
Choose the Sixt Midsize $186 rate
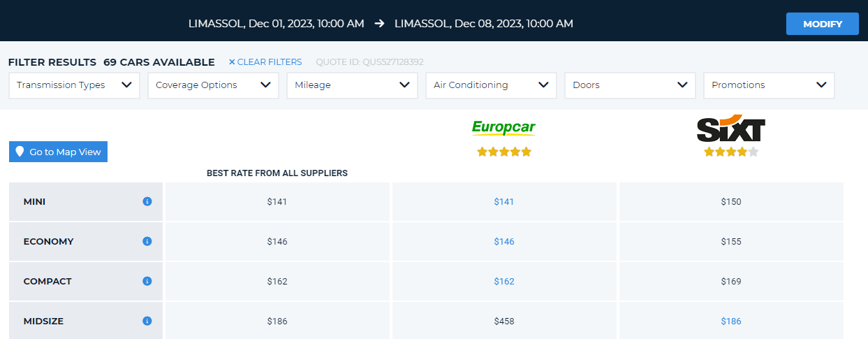click(x=731, y=321)
